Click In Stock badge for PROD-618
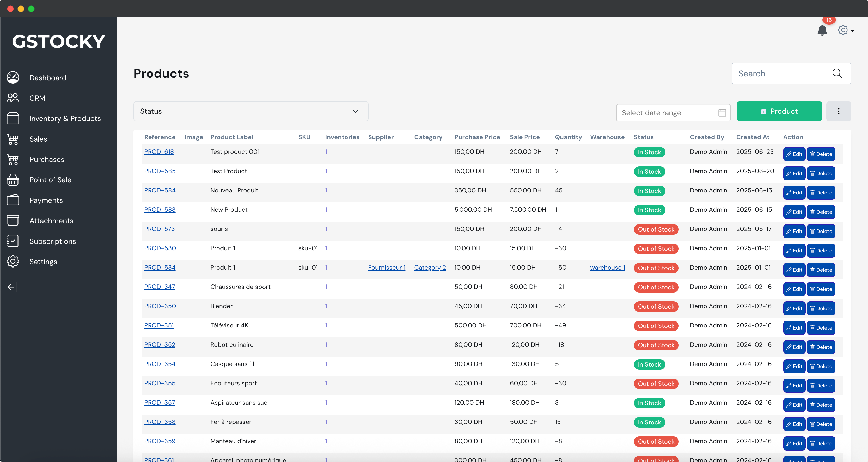The image size is (868, 462). (649, 152)
